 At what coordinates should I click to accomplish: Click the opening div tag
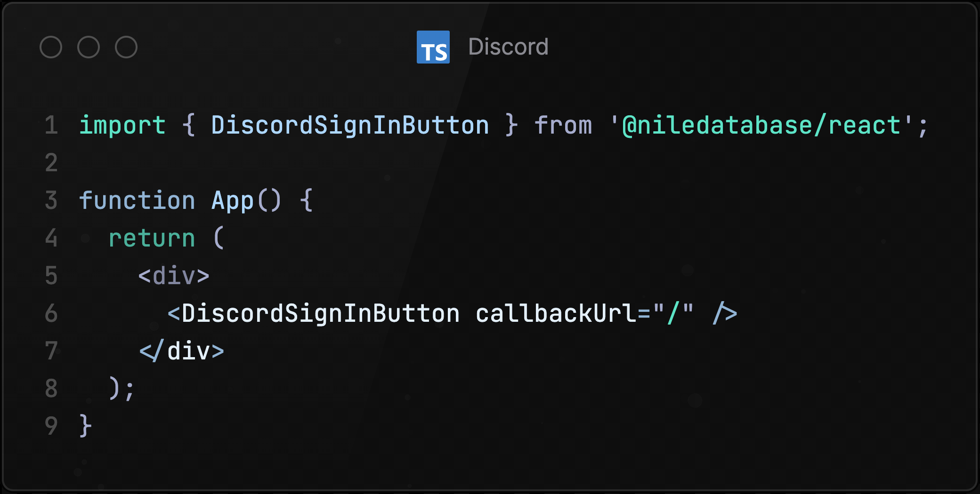[174, 276]
